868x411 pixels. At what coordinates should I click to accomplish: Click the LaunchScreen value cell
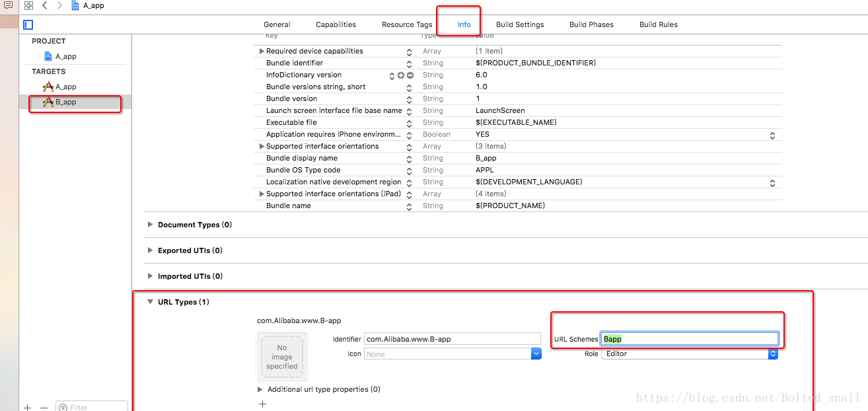500,111
